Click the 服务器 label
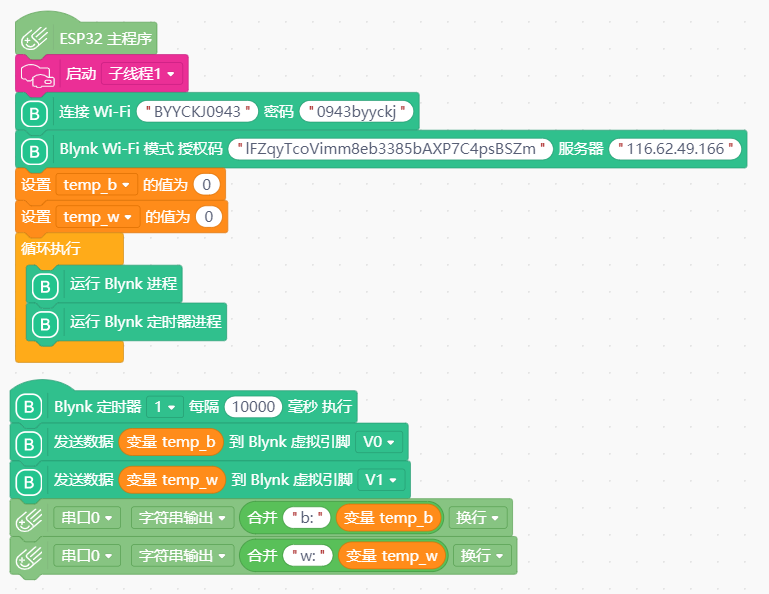This screenshot has height=594, width=769. pos(581,149)
